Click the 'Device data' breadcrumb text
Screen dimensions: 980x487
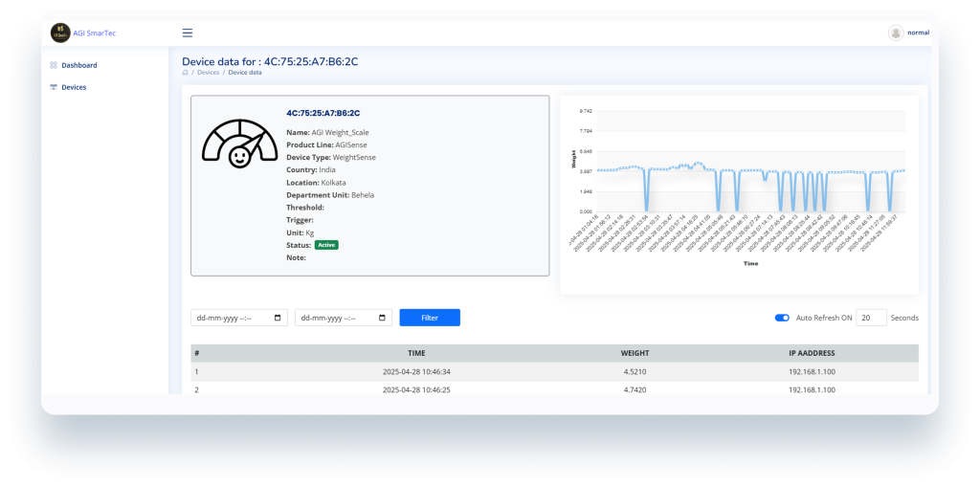[x=245, y=73]
